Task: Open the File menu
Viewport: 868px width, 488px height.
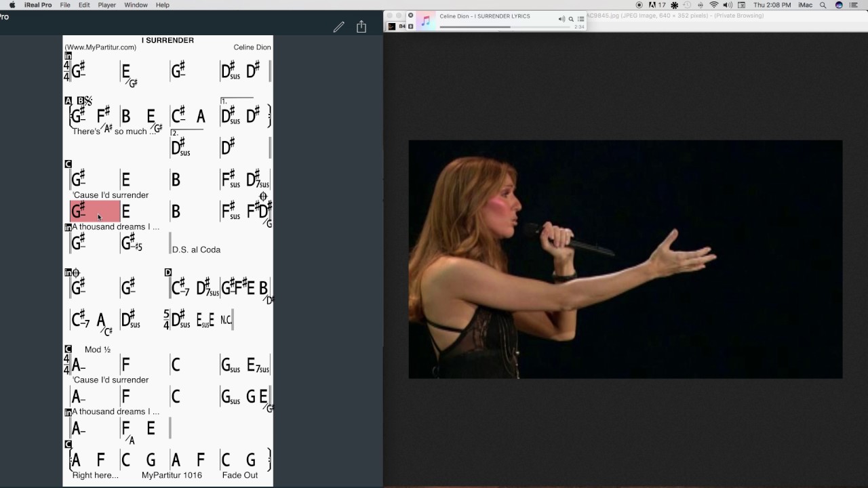Action: point(65,5)
